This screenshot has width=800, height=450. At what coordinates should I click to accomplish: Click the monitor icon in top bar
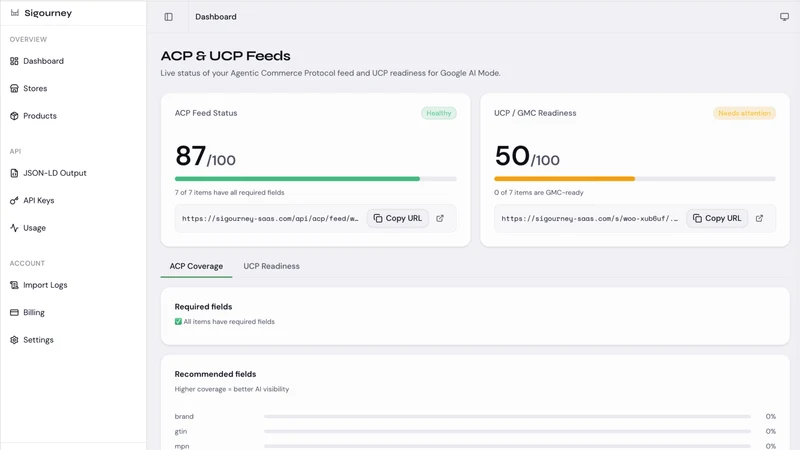(x=784, y=17)
